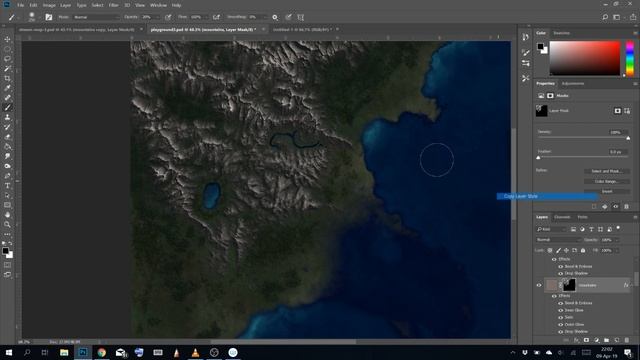Lock transparent pixels in Layers panel

point(550,250)
